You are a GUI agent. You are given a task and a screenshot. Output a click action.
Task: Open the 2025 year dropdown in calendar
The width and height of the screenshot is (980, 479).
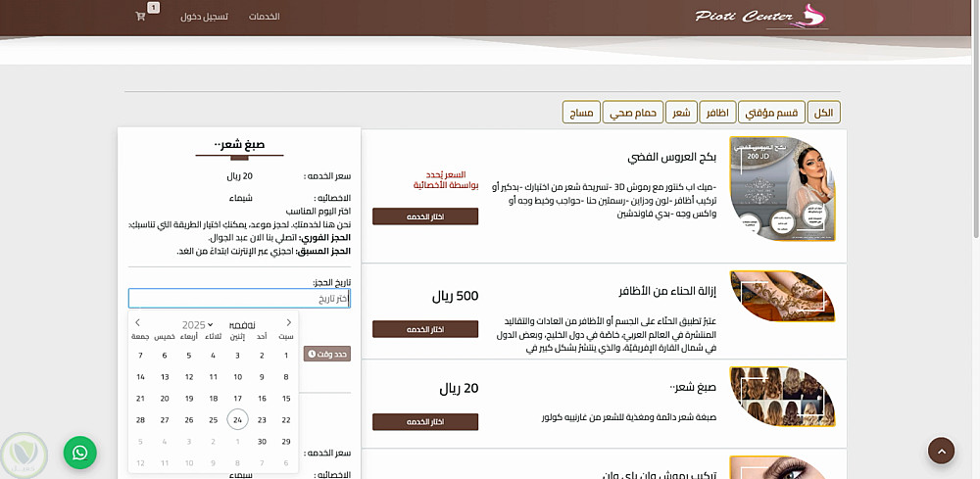click(198, 325)
